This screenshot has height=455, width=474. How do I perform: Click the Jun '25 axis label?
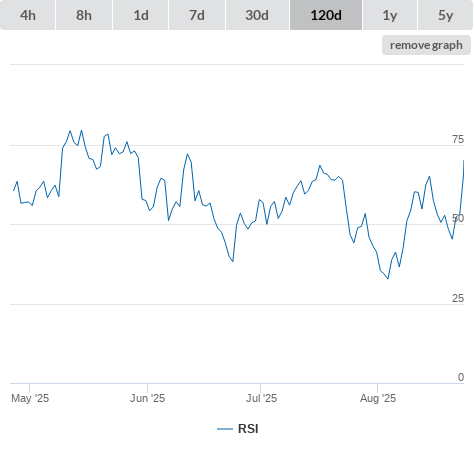147,398
